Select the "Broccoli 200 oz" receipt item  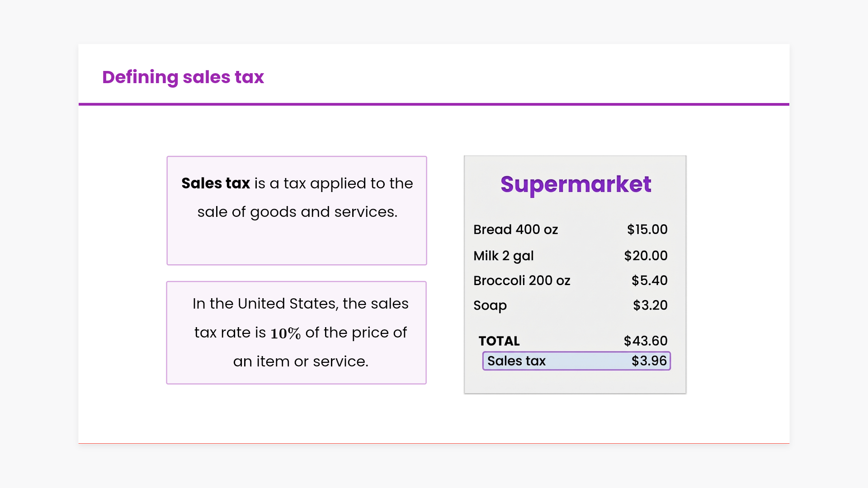coord(522,281)
